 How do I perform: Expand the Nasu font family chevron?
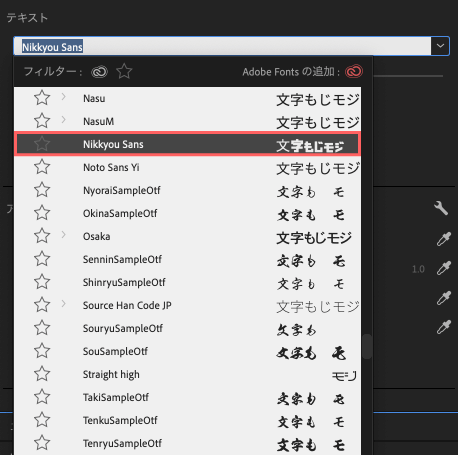pos(63,97)
